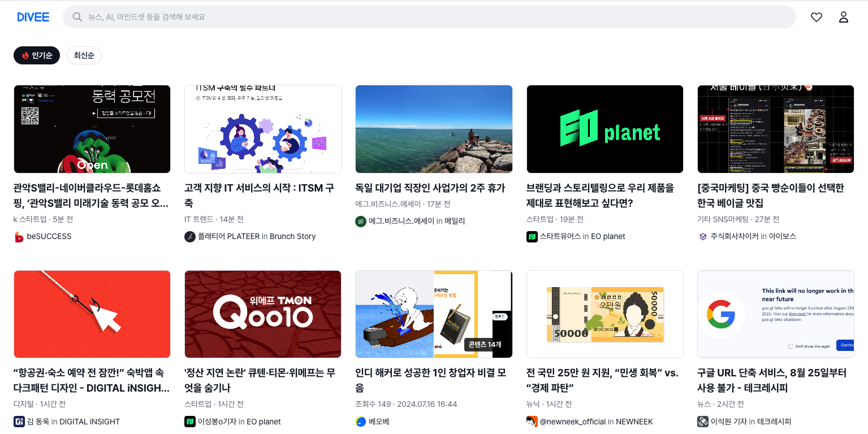Click the 주식회사차이커 author avatar
This screenshot has width=868, height=434.
coord(703,237)
